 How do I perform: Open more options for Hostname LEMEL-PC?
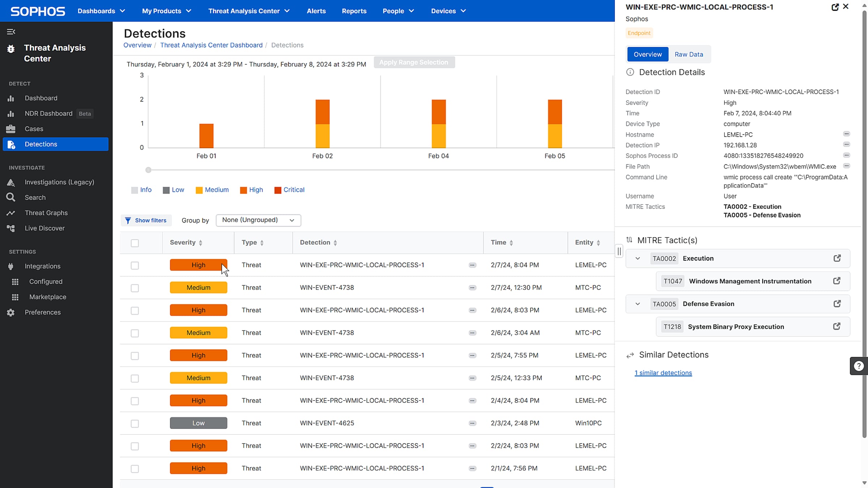[x=846, y=134]
